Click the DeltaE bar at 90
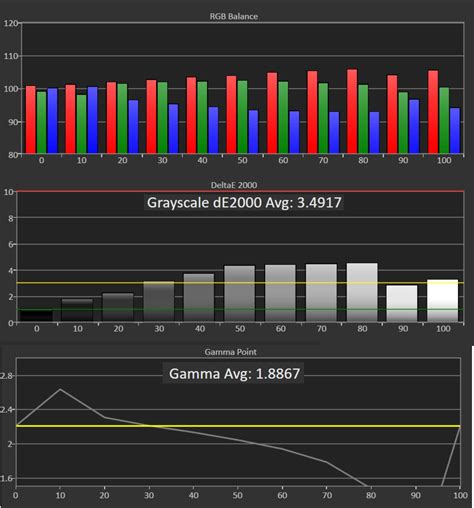Screen dimensions: 474x508 click(x=402, y=303)
